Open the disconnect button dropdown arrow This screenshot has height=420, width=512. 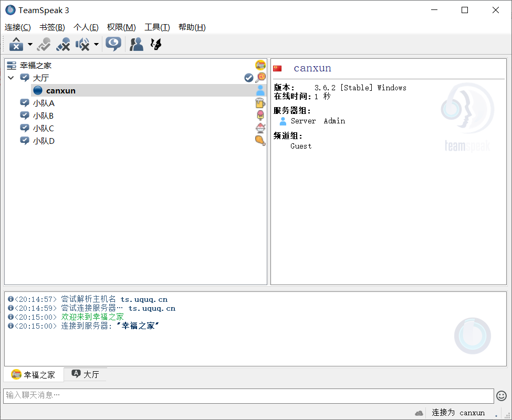click(30, 44)
